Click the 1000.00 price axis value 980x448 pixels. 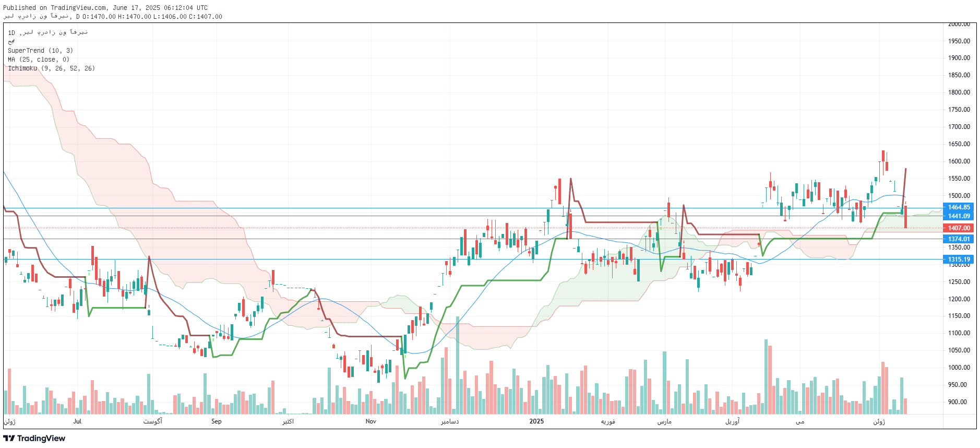[x=959, y=368]
